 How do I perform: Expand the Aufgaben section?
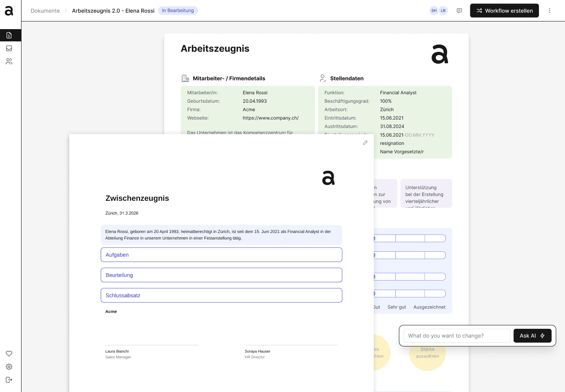point(221,255)
